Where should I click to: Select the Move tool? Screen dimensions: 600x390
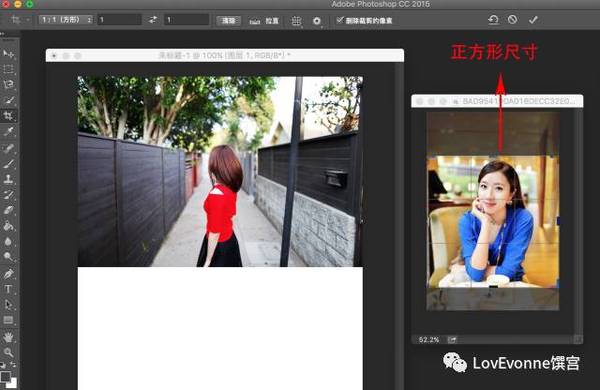click(x=8, y=54)
